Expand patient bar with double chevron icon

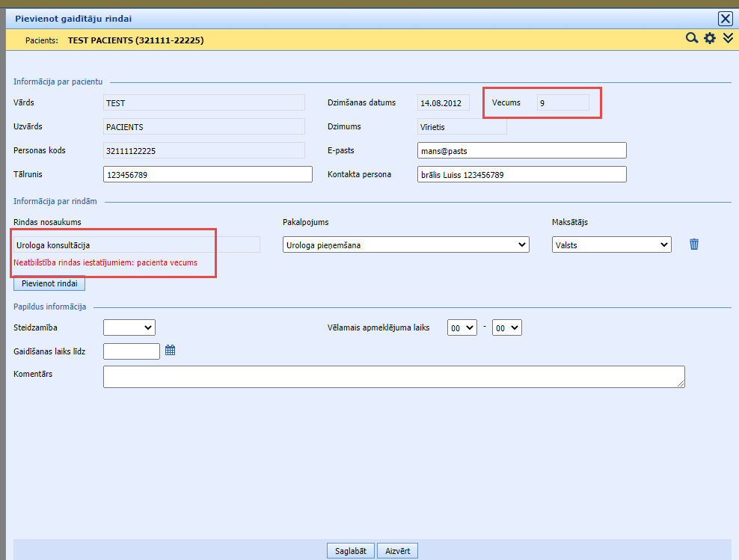[727, 39]
